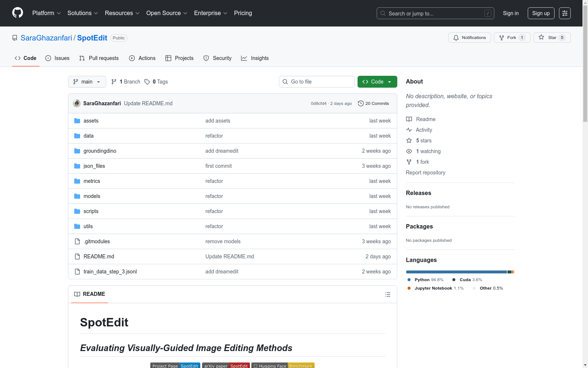This screenshot has width=588, height=368.
Task: Focus the Search or jump to field
Action: tap(435, 13)
